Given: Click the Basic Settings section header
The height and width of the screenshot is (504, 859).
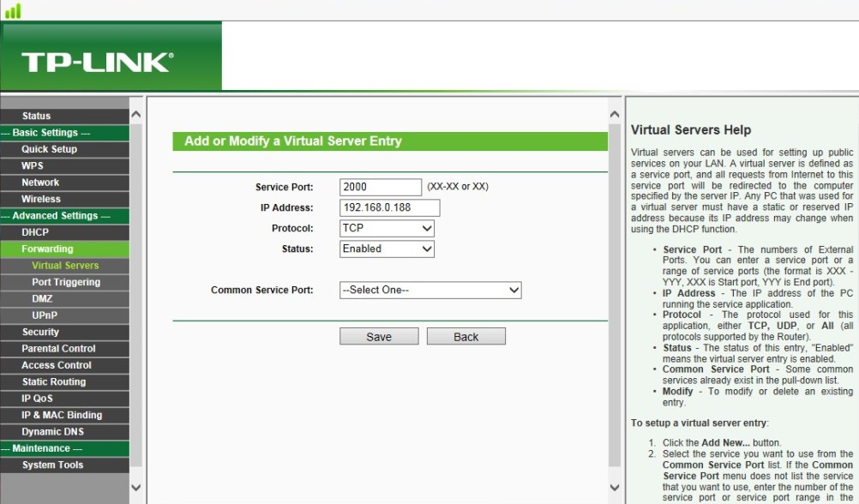Looking at the screenshot, I should pos(64,133).
